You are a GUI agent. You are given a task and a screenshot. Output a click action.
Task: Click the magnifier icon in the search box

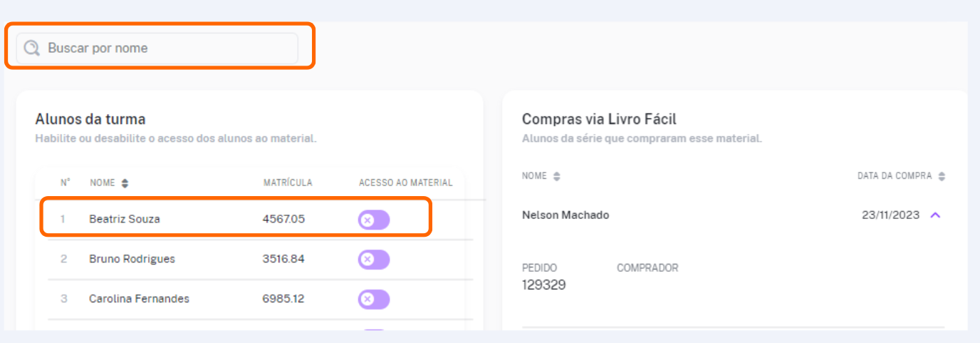pyautogui.click(x=31, y=48)
